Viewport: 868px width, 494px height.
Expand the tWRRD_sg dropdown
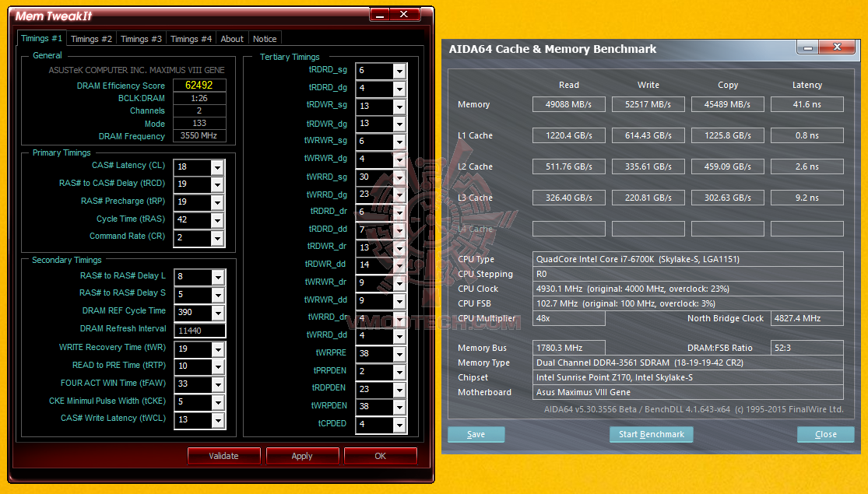pos(399,177)
